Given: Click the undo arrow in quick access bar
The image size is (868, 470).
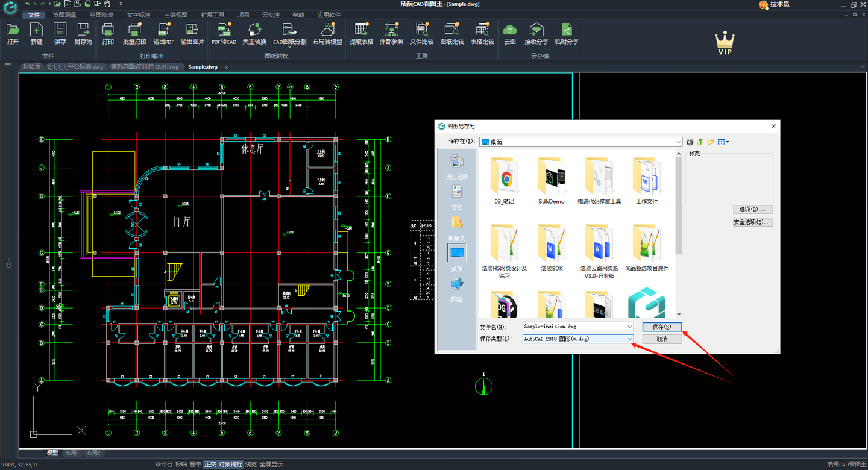Looking at the screenshot, I should [x=27, y=4].
